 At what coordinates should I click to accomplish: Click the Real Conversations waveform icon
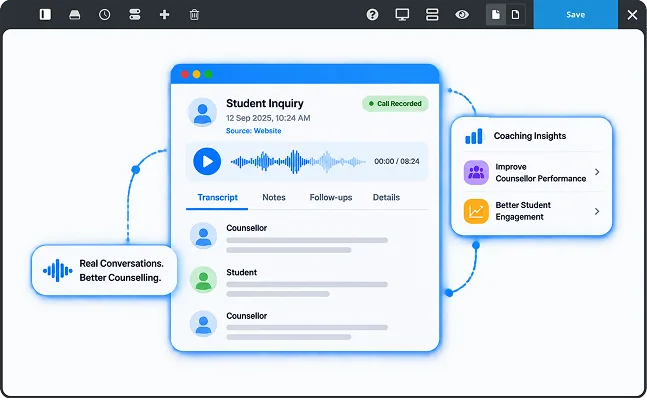click(x=58, y=271)
